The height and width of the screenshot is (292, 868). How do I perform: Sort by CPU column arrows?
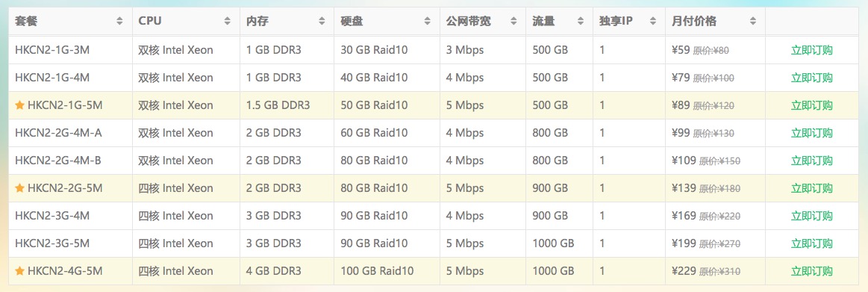coord(228,22)
